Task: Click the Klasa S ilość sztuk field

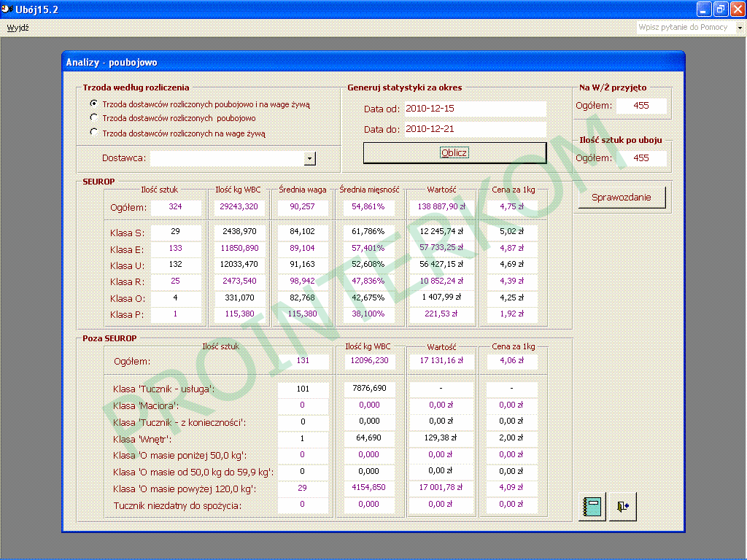Action: click(x=175, y=233)
